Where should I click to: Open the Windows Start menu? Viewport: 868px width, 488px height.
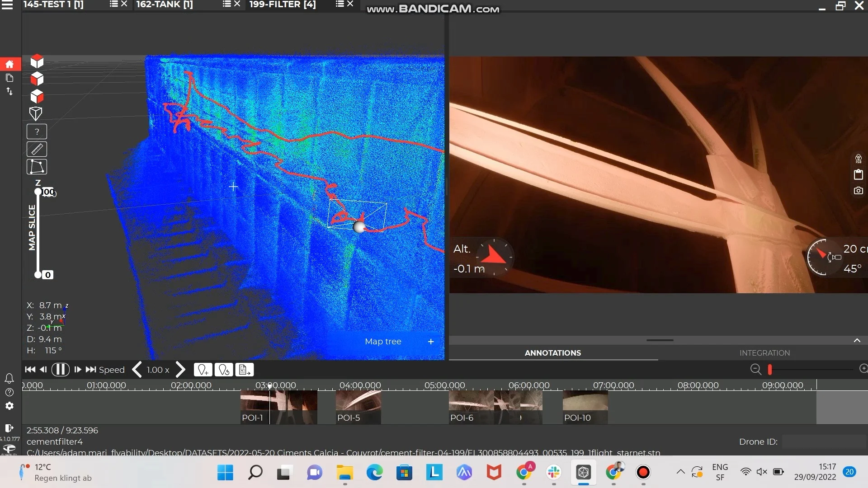[225, 473]
